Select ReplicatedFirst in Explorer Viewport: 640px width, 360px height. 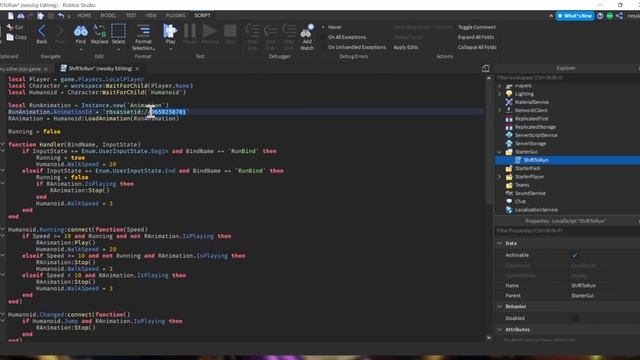click(x=531, y=119)
